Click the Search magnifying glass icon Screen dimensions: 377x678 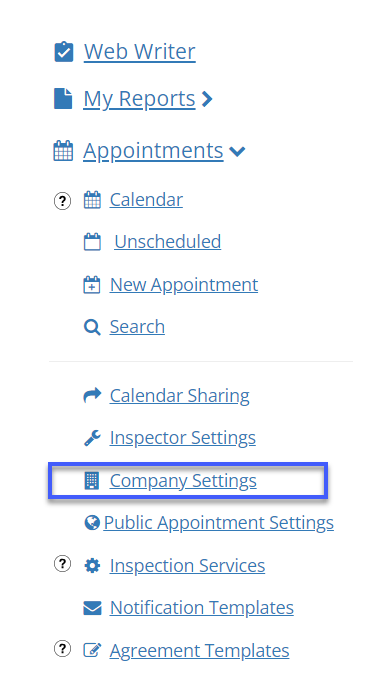(x=92, y=327)
